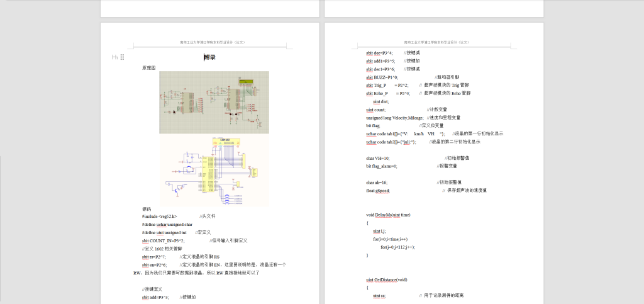Click the 'for(i=0;i<time;i++)' line
Screen dimensions: 644x304
tap(390, 239)
